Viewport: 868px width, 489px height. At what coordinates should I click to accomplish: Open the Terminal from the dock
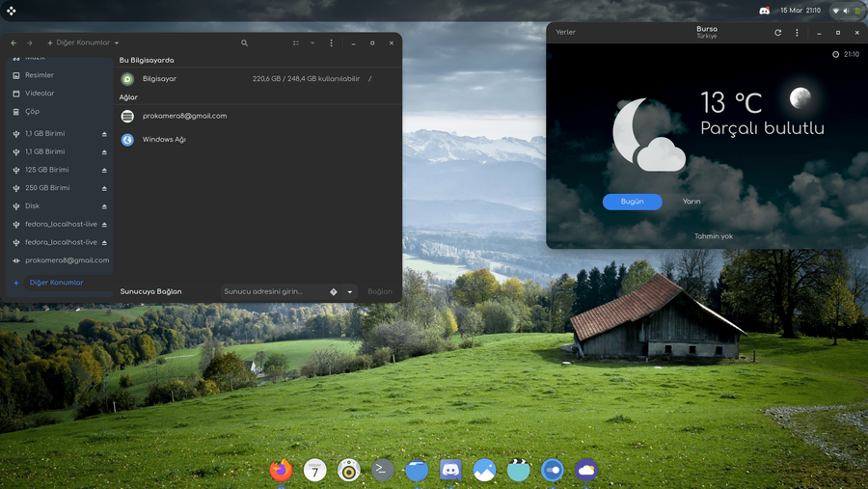click(x=383, y=470)
